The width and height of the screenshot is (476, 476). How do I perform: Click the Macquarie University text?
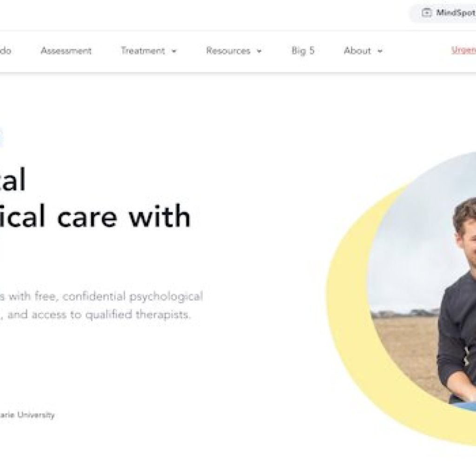[27, 415]
